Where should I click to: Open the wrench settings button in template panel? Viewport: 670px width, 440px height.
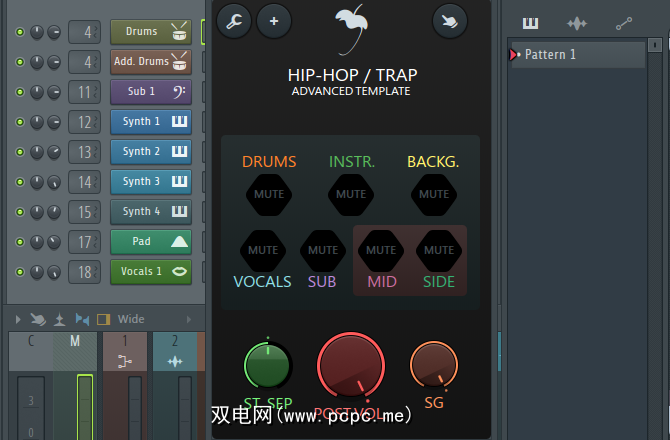click(234, 21)
